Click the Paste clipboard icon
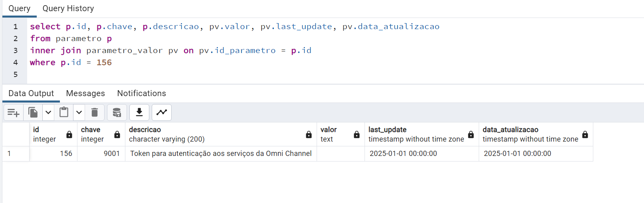The image size is (644, 203). 64,112
